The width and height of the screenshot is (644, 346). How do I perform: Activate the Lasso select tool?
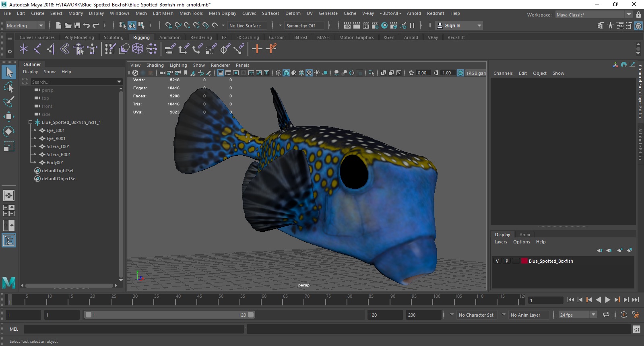[x=9, y=87]
